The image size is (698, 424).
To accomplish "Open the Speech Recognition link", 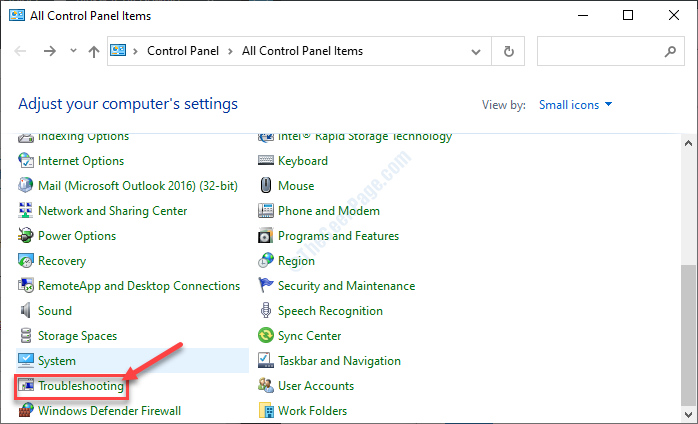I will 330,311.
